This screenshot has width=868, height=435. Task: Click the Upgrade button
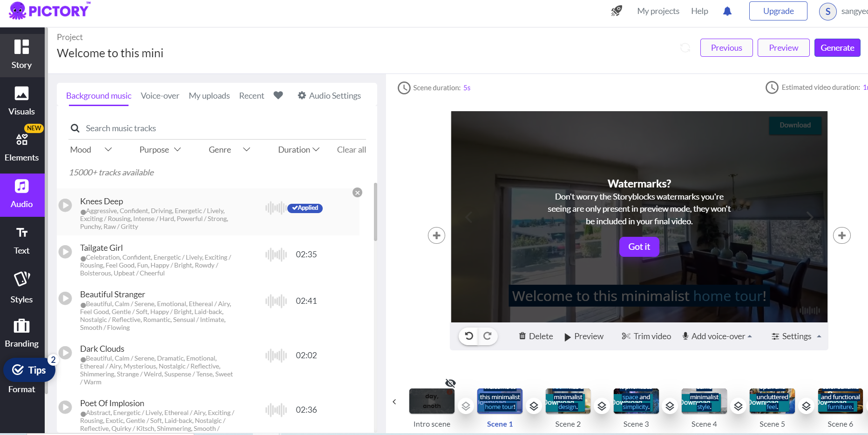pos(778,11)
